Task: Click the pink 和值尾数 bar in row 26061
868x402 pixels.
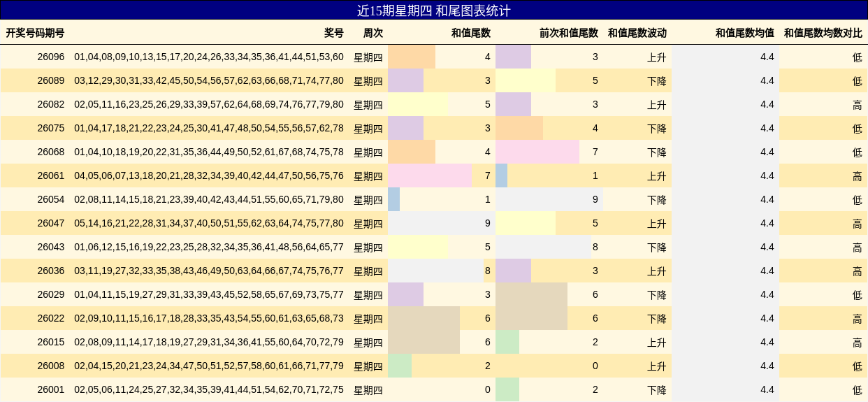Action: (x=430, y=175)
